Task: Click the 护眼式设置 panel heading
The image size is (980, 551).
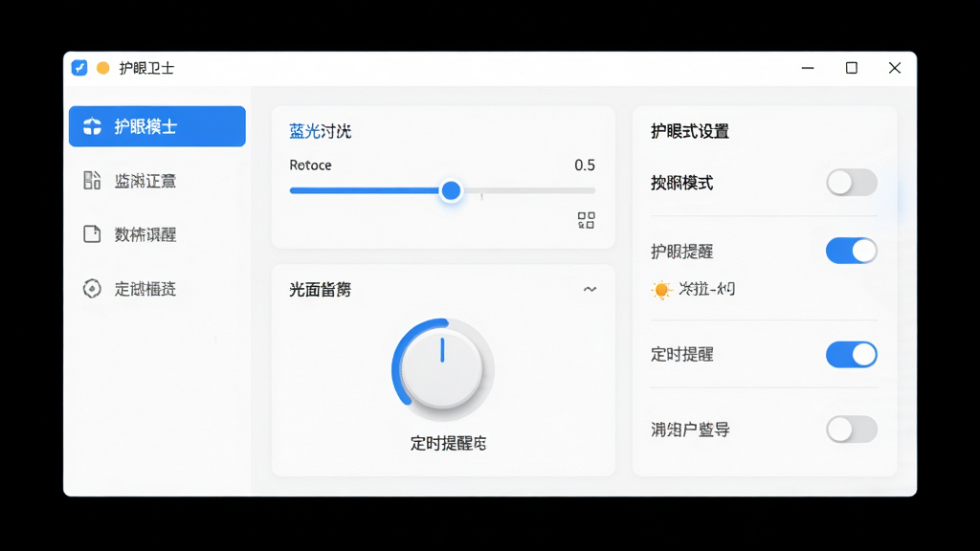Action: tap(689, 131)
